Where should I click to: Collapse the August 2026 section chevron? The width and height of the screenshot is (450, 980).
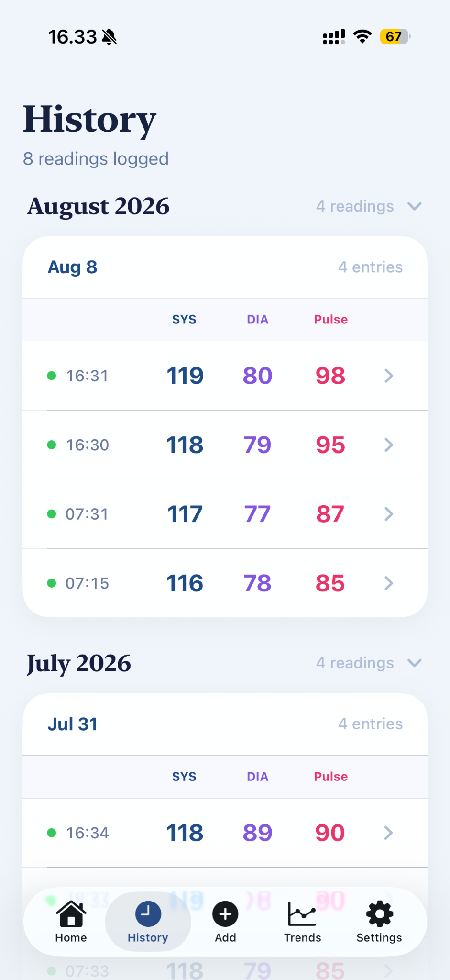point(414,206)
